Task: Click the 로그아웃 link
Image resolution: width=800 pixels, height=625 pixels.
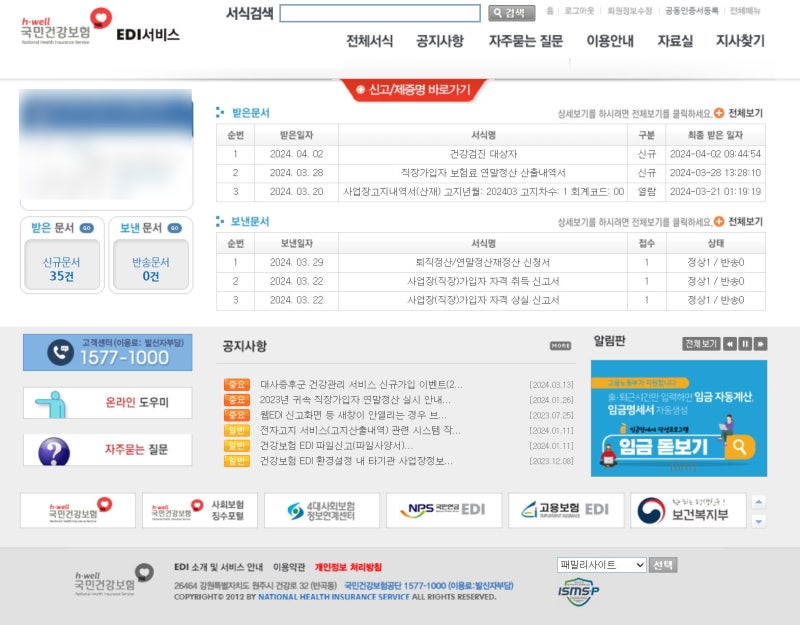Action: pyautogui.click(x=579, y=11)
